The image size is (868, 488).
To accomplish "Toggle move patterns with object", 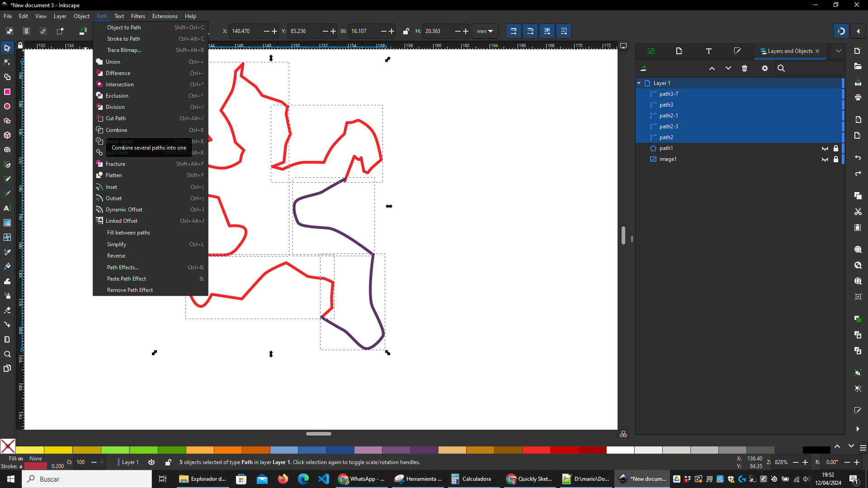I will pyautogui.click(x=564, y=31).
